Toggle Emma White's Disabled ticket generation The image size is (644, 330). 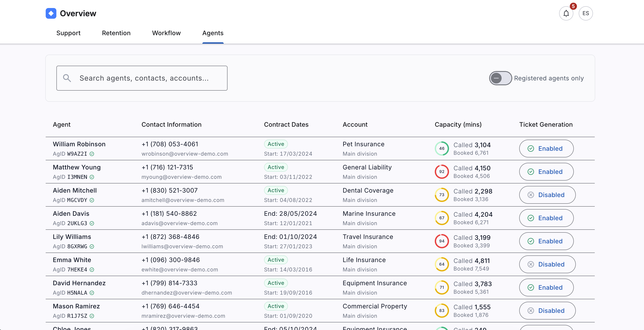[x=547, y=264]
